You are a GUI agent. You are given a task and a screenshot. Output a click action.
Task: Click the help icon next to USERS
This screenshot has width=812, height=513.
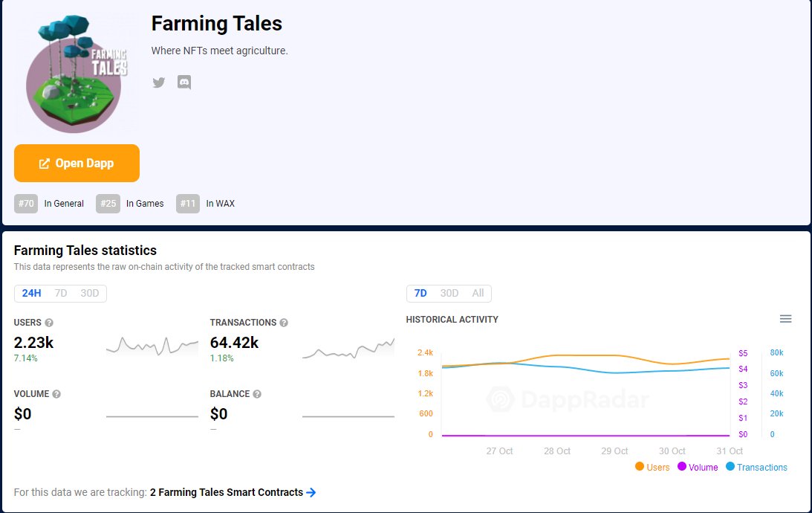click(49, 323)
